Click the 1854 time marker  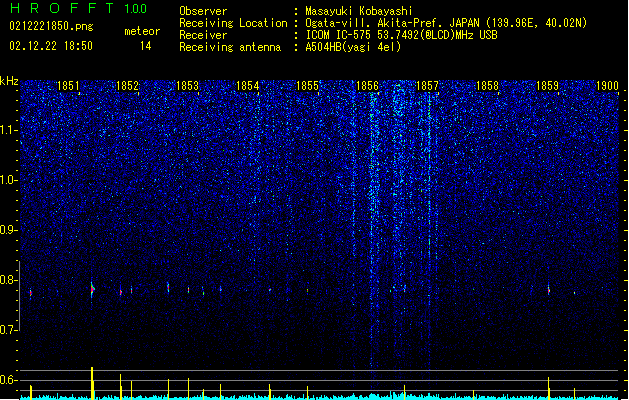[x=248, y=85]
